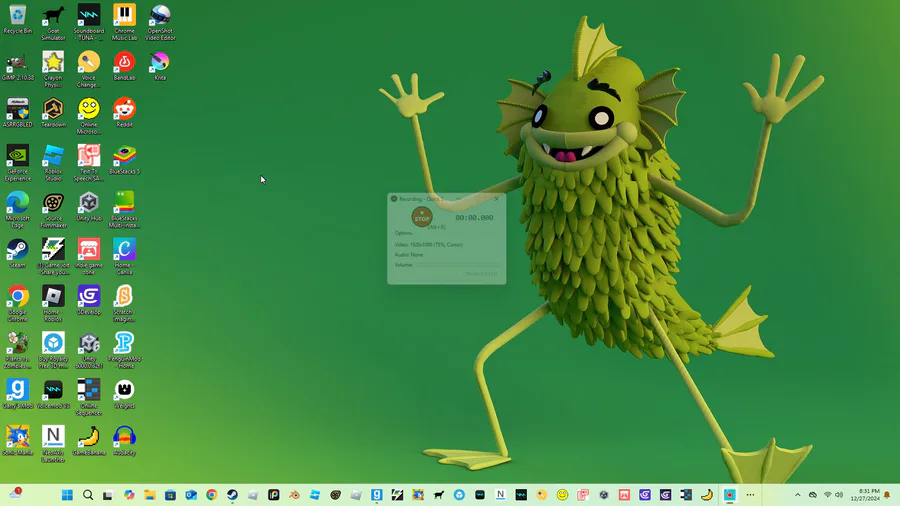The image size is (900, 506).
Task: Open OpenShot Video Editor desktop shortcut
Action: (x=160, y=22)
